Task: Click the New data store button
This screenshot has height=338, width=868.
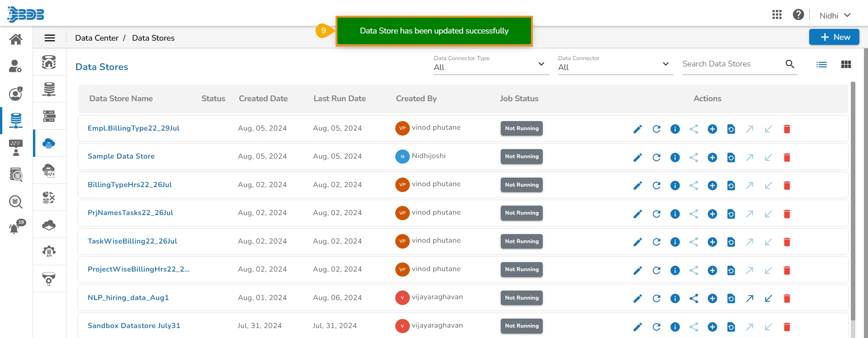Action: (834, 37)
